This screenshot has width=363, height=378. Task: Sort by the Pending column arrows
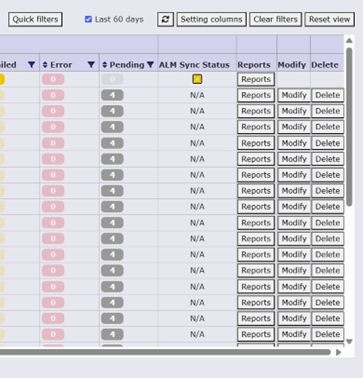point(105,65)
